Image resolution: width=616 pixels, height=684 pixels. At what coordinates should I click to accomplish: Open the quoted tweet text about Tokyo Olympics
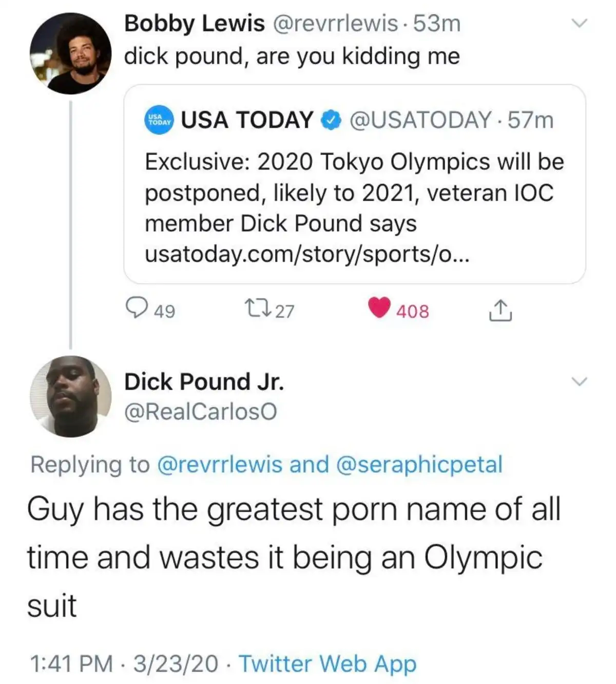click(x=354, y=193)
